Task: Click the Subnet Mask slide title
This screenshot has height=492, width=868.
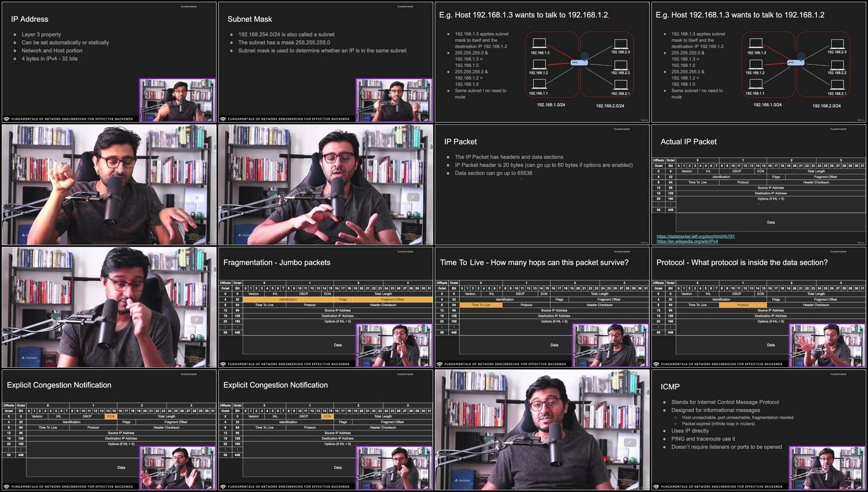Action: (250, 19)
